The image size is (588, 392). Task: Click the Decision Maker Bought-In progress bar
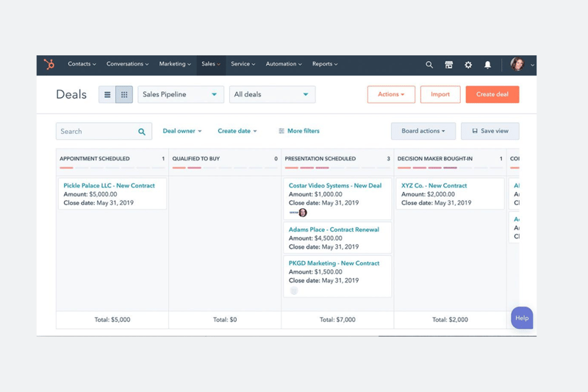click(450, 168)
